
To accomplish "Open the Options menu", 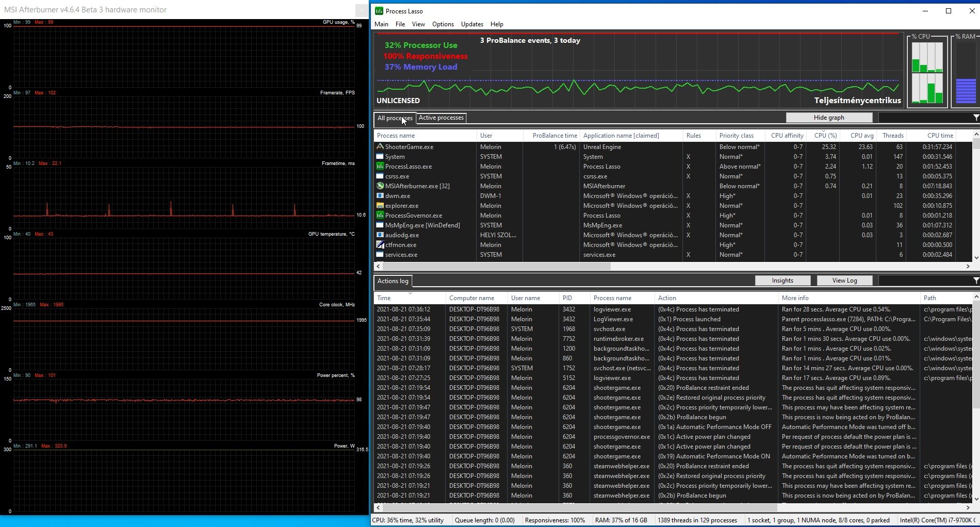I will point(443,24).
